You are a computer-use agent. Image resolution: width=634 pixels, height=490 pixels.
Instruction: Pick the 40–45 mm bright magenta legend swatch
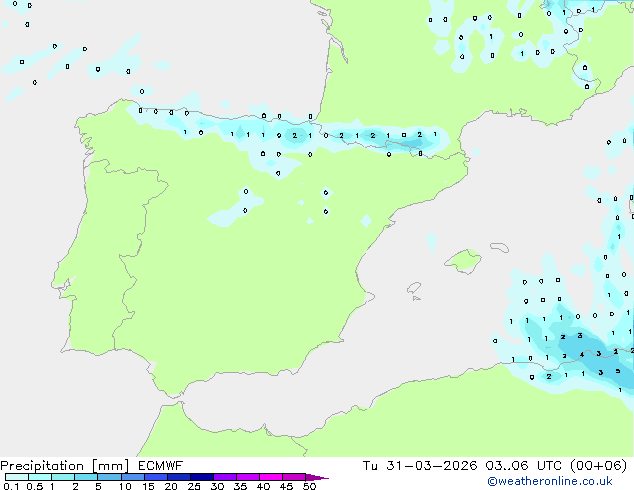[x=271, y=477]
